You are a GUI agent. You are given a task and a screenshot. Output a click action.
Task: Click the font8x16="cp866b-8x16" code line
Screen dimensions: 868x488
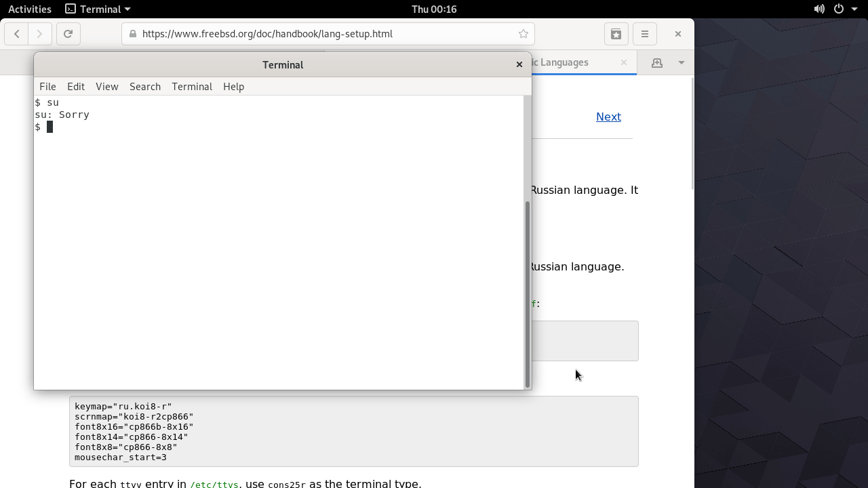134,427
